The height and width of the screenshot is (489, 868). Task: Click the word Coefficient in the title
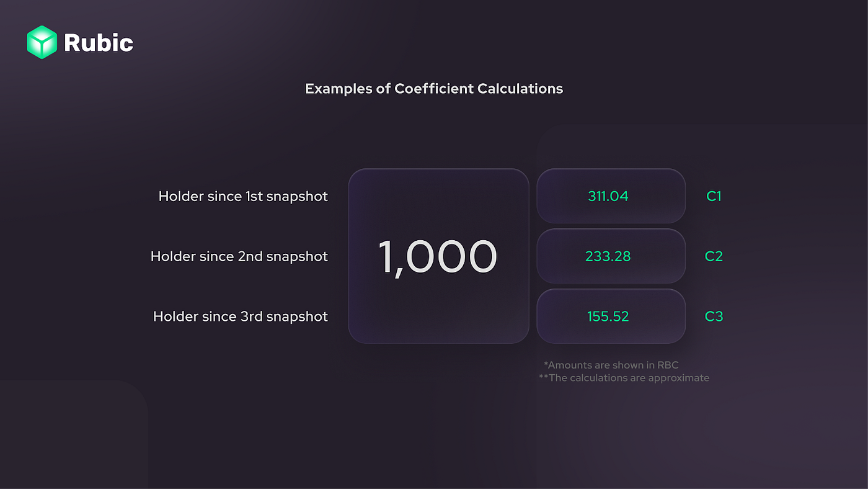tap(433, 88)
